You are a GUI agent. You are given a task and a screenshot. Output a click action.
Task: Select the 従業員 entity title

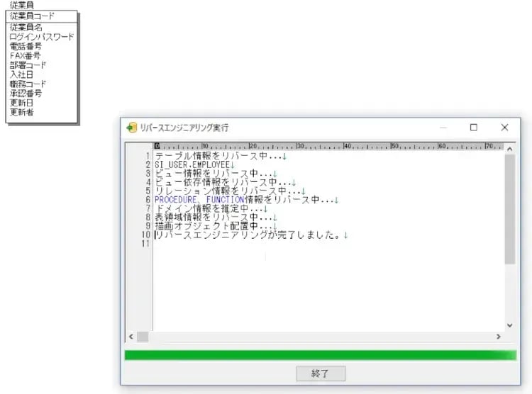tap(21, 5)
